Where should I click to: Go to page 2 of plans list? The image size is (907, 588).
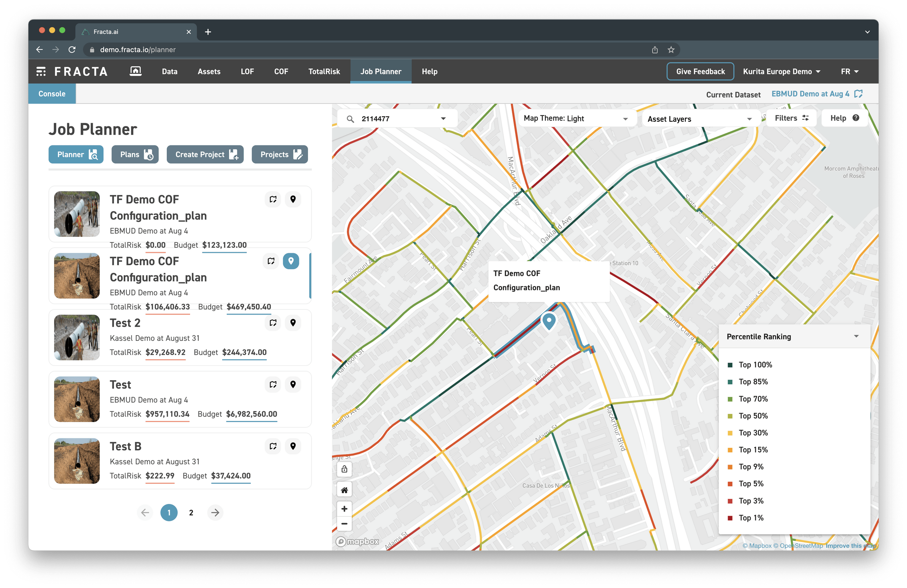191,513
